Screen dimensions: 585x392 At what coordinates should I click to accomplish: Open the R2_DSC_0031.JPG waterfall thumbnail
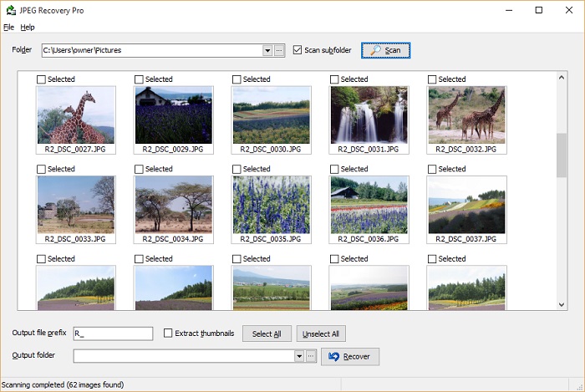click(369, 115)
